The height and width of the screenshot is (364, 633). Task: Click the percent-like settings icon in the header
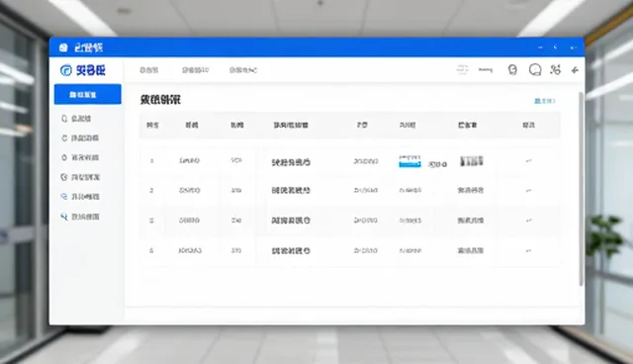[556, 70]
